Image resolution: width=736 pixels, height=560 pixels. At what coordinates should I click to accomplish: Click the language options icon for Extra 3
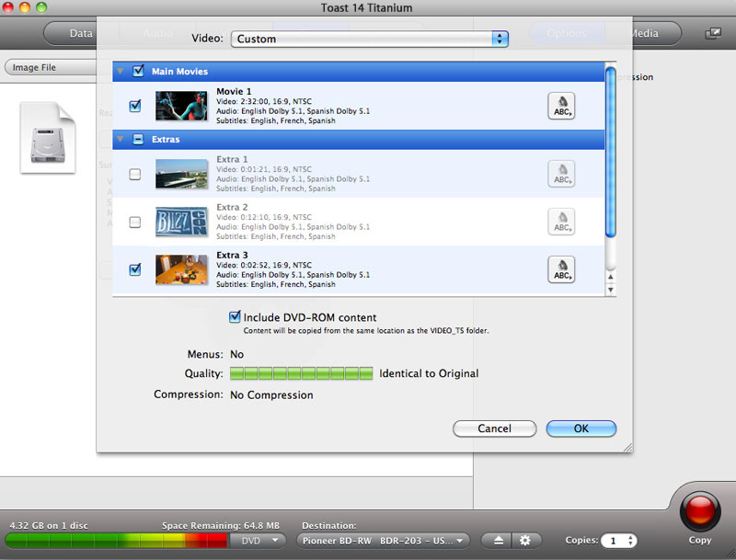click(x=560, y=269)
